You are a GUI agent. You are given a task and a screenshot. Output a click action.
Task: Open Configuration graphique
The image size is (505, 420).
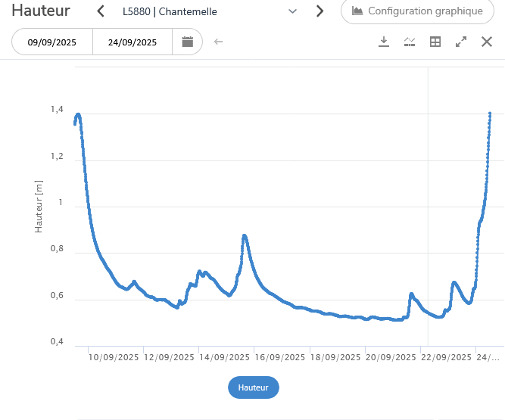point(417,11)
